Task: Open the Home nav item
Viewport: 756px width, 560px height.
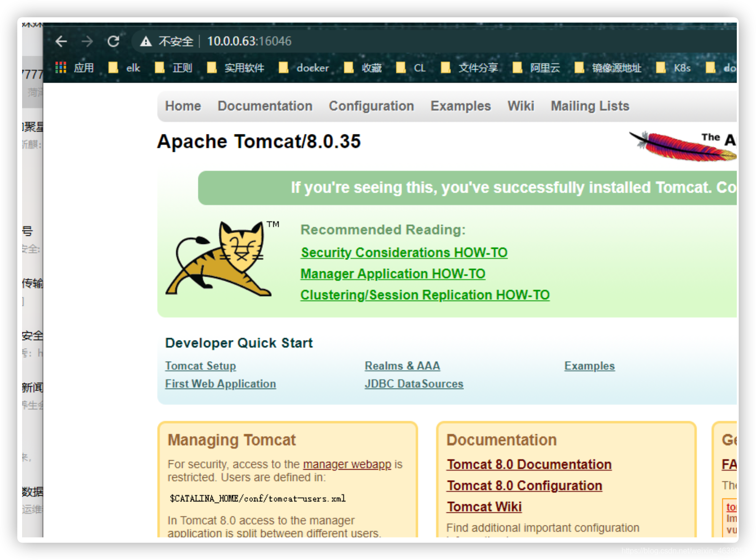Action: 183,106
